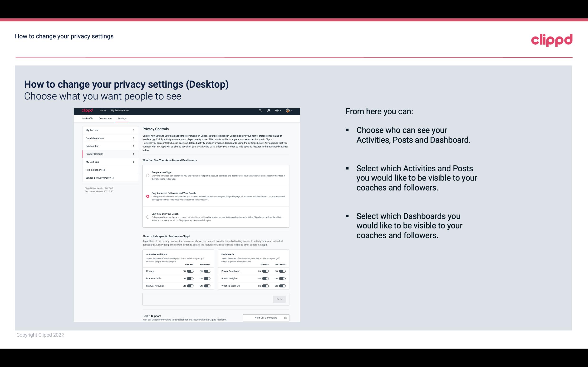This screenshot has height=367, width=588.
Task: Select 'Only Approved Followers and Your Coach' radio button
Action: coord(147,197)
